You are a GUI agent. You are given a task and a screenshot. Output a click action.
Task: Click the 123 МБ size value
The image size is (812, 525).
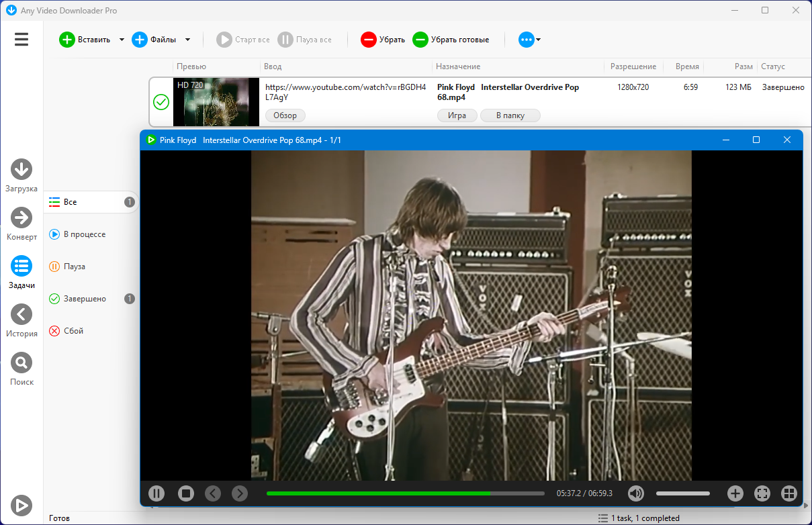[x=739, y=87]
